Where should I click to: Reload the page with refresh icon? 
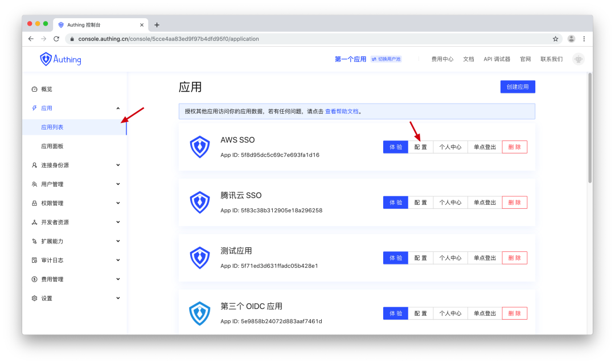click(56, 39)
